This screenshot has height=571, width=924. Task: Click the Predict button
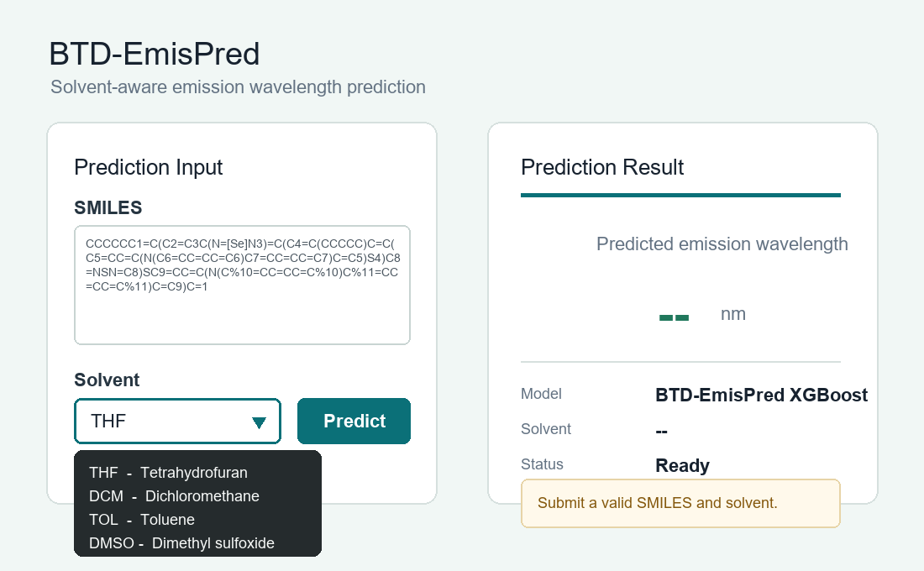pos(354,421)
